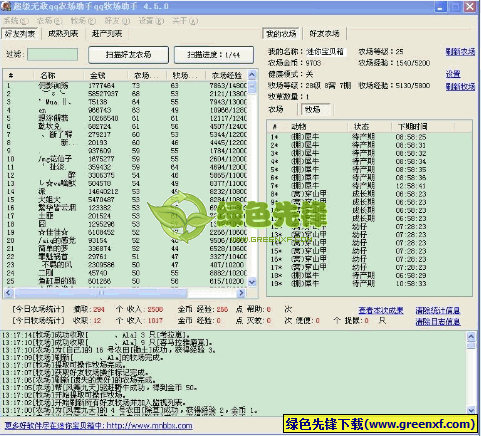Image resolution: width=481 pixels, height=436 pixels.
Task: Click the log panel scrollbar down arrow
Action: [471, 410]
